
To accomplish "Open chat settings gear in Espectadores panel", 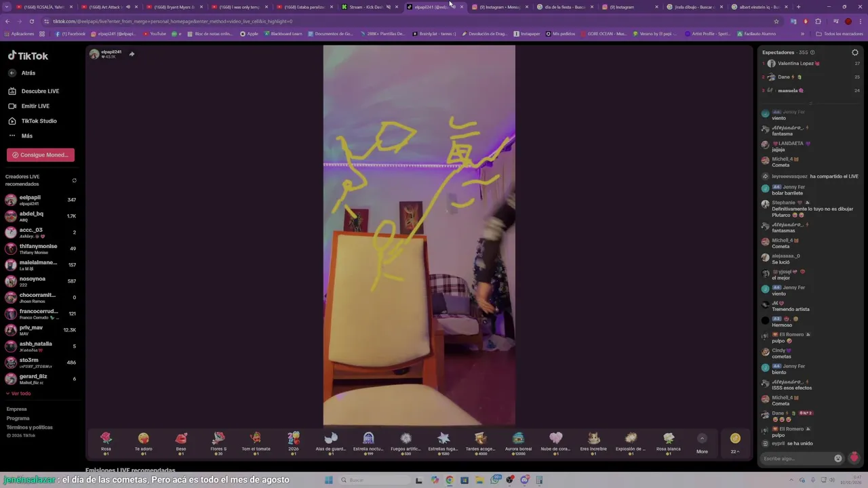I will coord(854,52).
